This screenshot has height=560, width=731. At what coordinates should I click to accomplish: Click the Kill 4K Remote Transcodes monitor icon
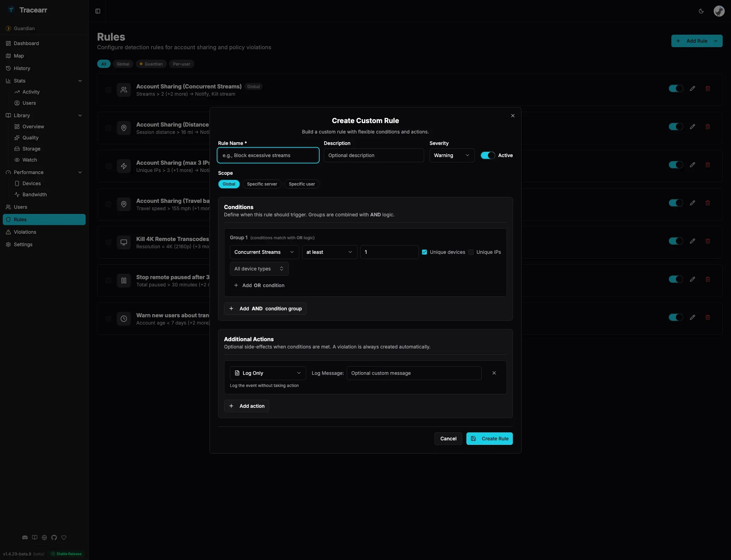(x=124, y=242)
